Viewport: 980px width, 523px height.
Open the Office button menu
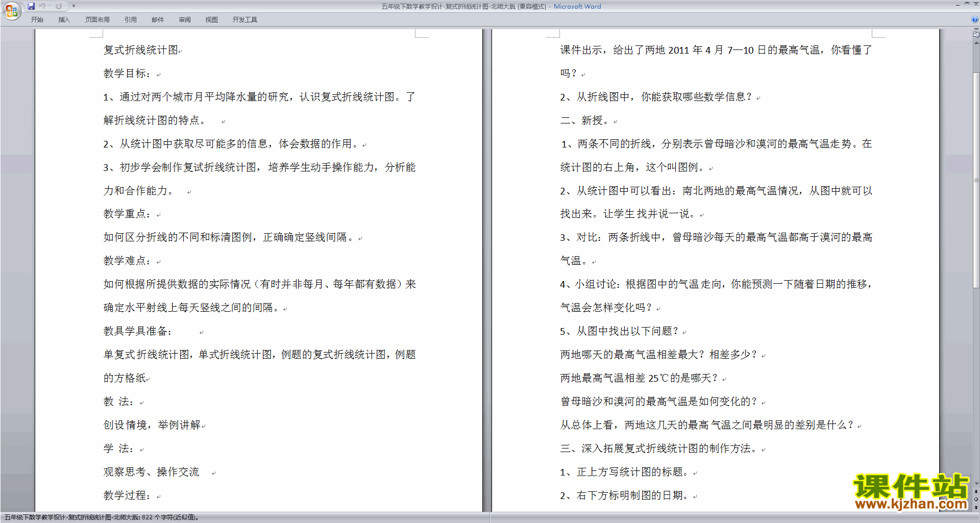11,11
